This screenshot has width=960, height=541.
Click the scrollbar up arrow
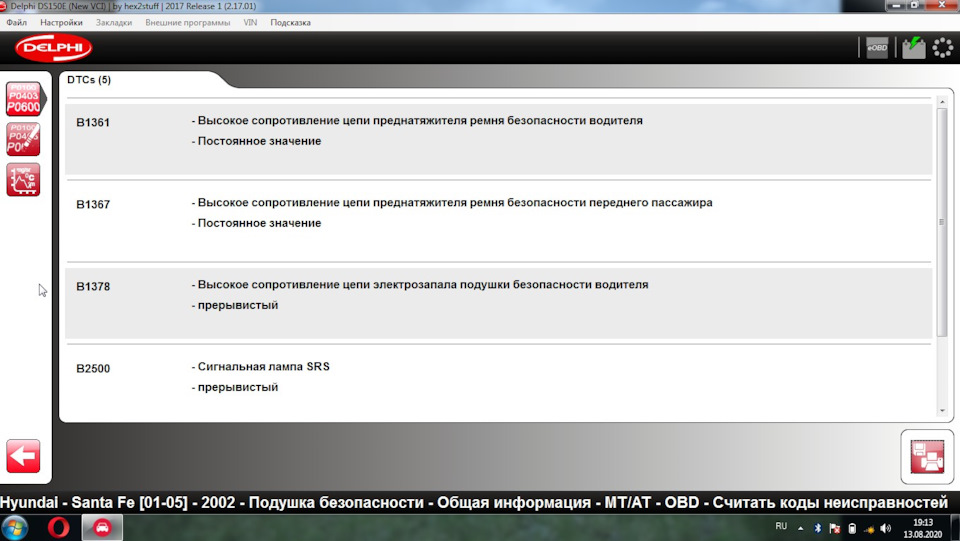point(942,102)
